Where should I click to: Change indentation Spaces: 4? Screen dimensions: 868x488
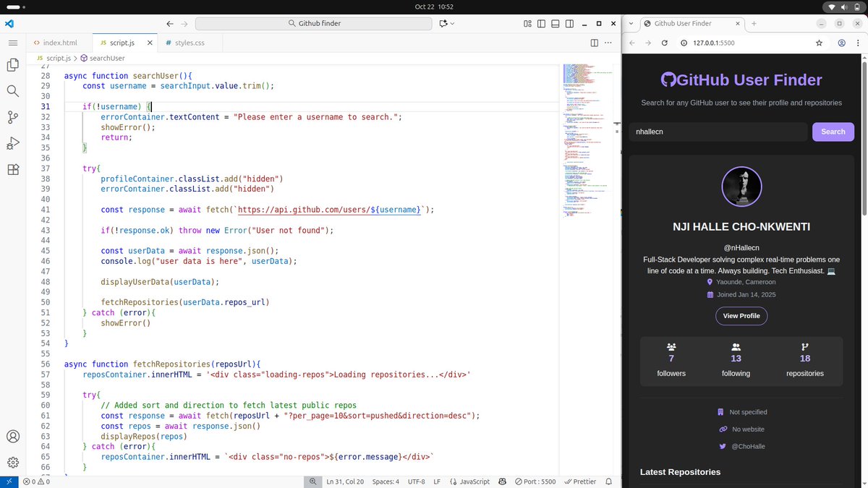(x=386, y=481)
